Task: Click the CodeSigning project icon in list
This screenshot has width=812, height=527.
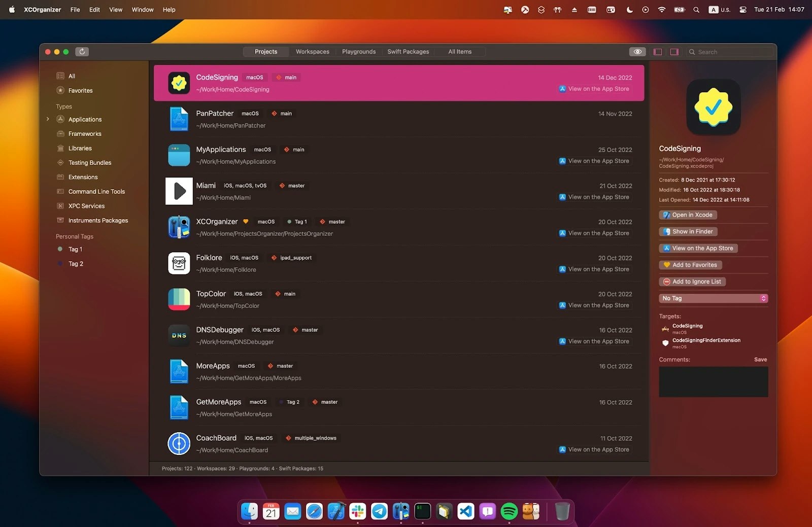Action: coord(179,83)
